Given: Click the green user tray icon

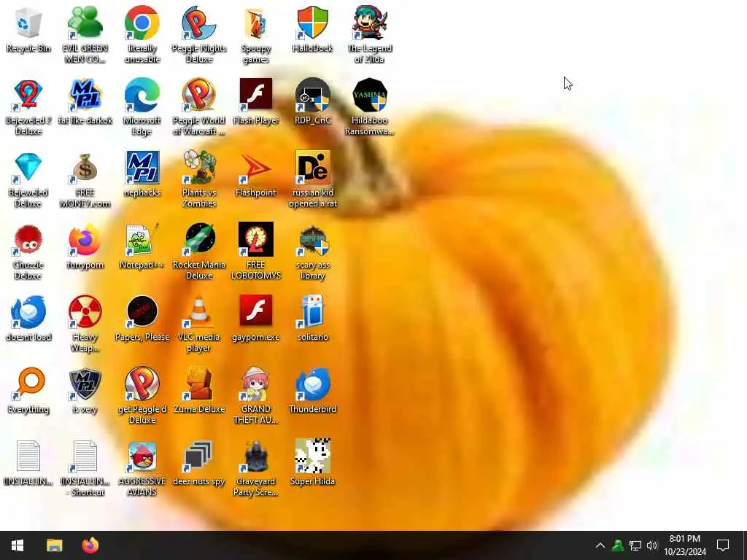Looking at the screenshot, I should coord(617,545).
